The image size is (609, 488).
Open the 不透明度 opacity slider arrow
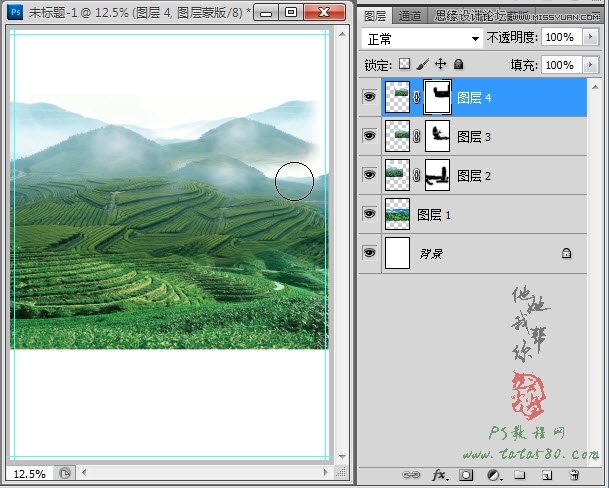click(590, 37)
